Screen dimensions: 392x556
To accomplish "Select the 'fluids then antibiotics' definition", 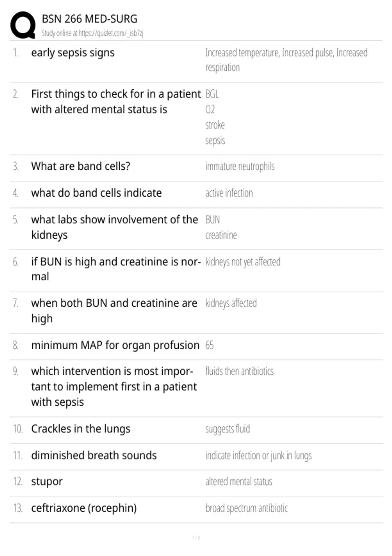I will [x=239, y=371].
